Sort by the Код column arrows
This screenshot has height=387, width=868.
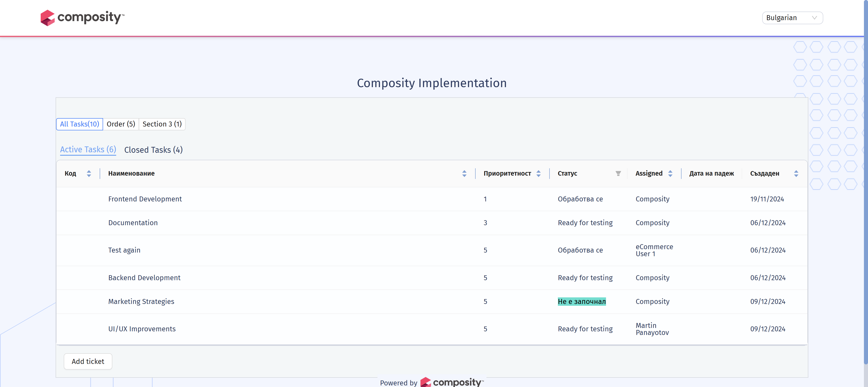coord(89,173)
